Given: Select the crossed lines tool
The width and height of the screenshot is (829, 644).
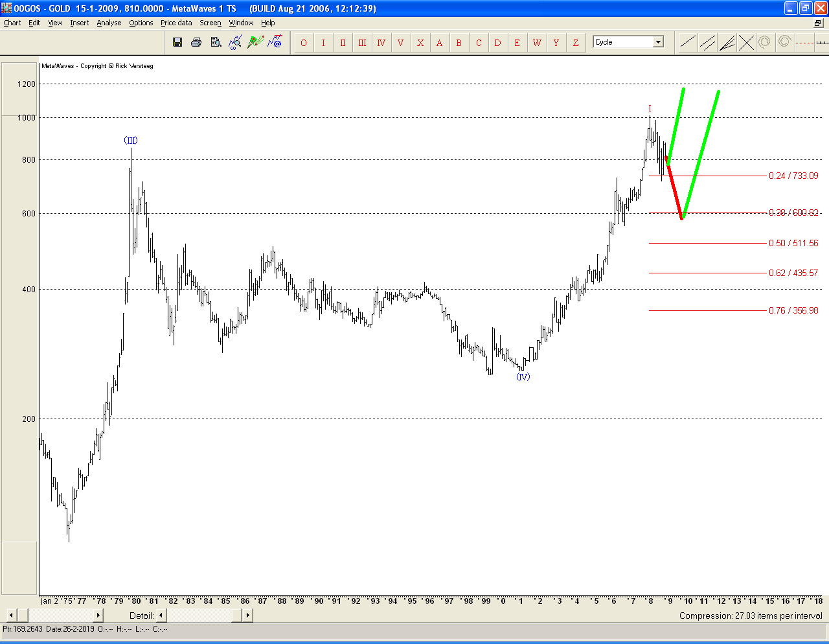Looking at the screenshot, I should (746, 43).
